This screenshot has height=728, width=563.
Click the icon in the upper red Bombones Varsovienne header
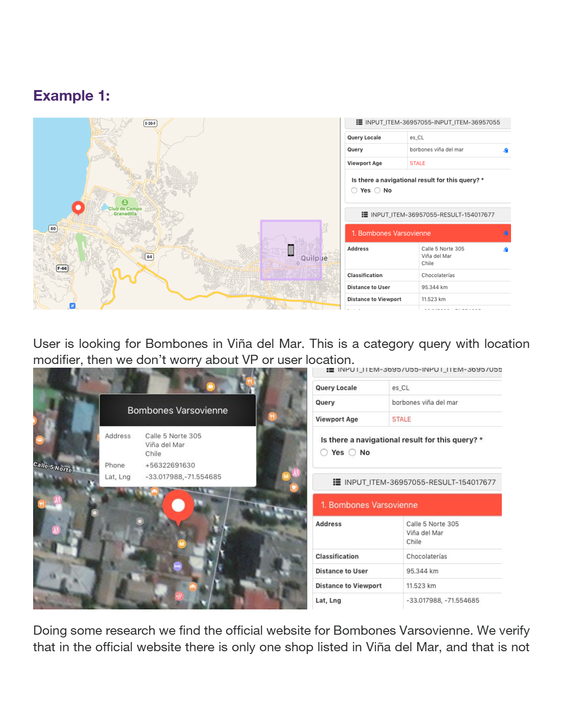tap(506, 233)
